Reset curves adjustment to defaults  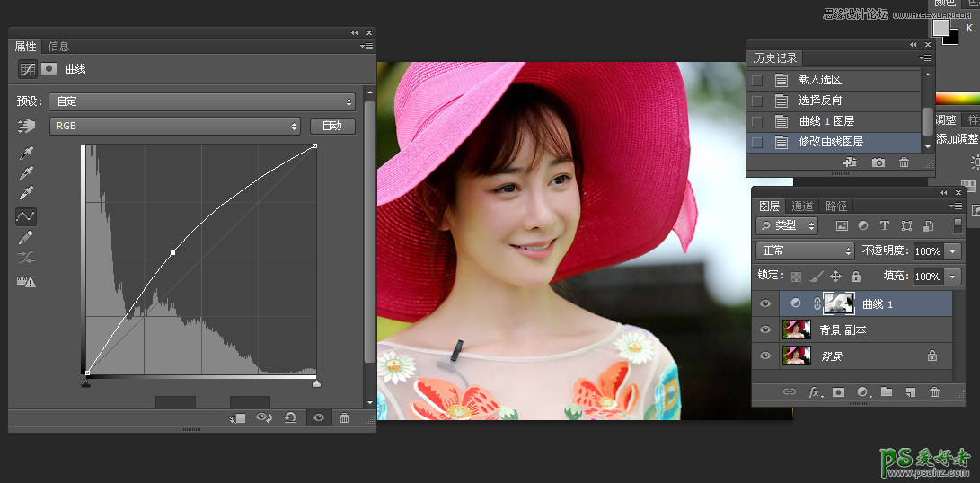tap(289, 418)
